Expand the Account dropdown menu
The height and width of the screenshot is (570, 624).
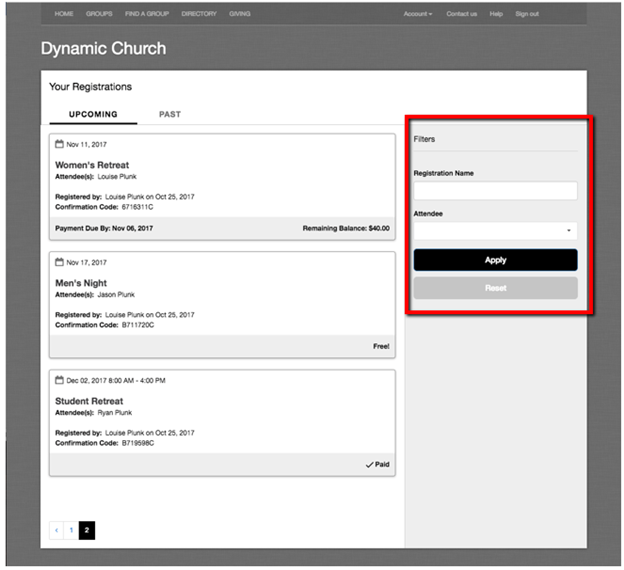(417, 14)
